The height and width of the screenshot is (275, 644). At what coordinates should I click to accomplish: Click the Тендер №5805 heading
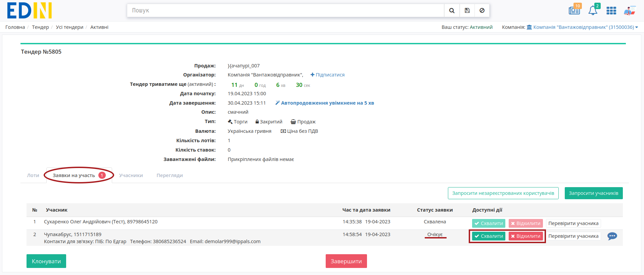click(41, 52)
